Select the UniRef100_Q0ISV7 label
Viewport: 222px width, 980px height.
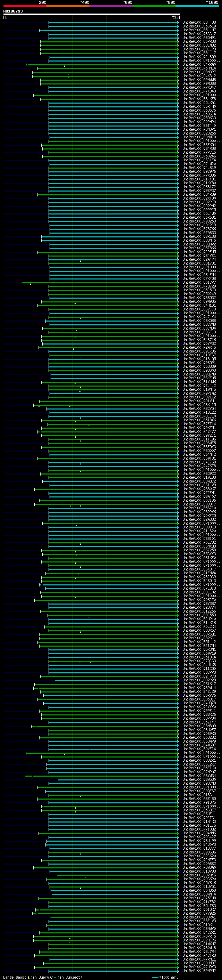click(199, 283)
